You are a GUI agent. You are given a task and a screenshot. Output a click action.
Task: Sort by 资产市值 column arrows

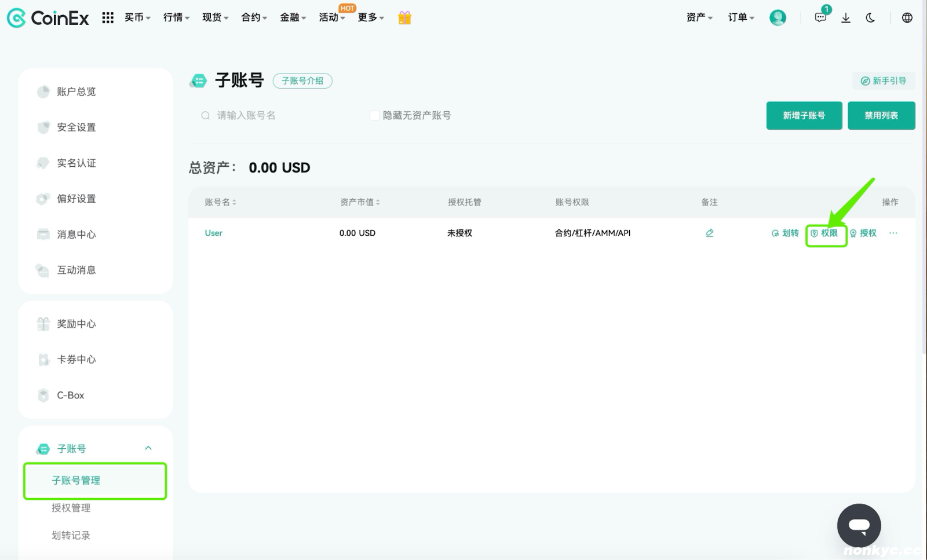378,202
